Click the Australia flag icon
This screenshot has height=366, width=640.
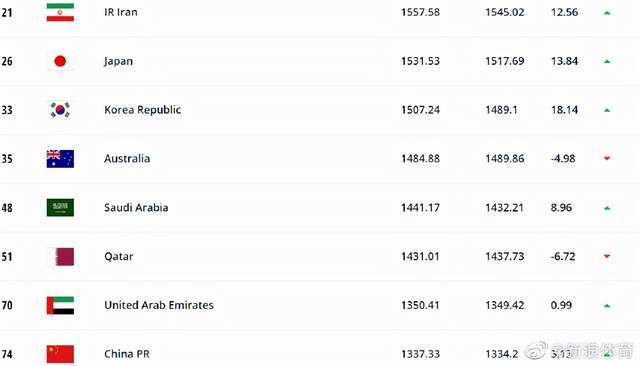pos(60,159)
